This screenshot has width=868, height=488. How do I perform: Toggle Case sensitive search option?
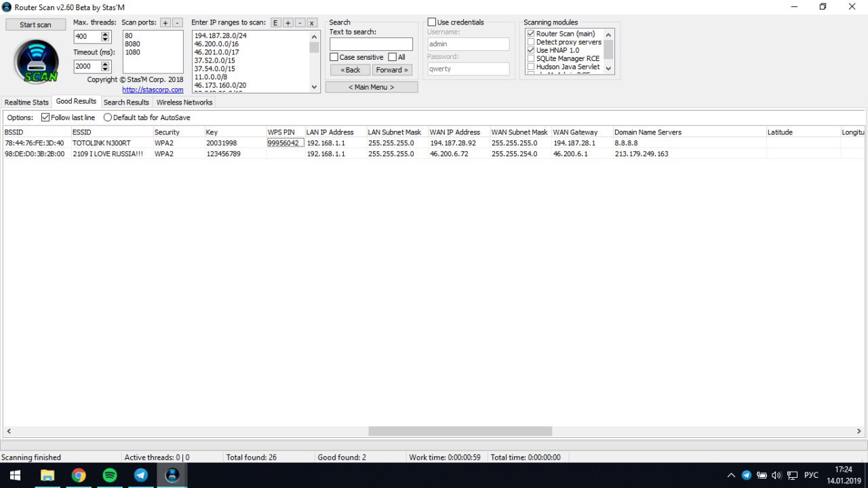click(334, 57)
